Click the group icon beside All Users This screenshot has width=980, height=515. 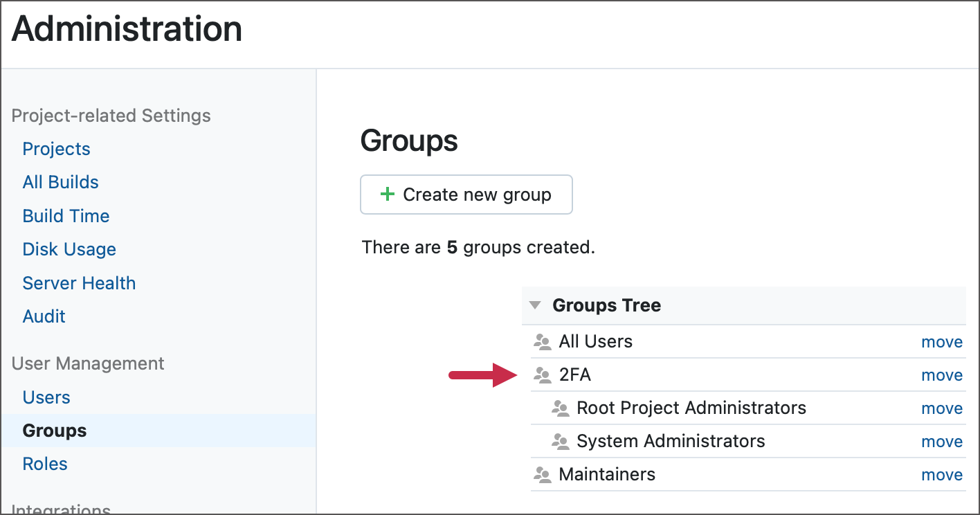coord(542,342)
